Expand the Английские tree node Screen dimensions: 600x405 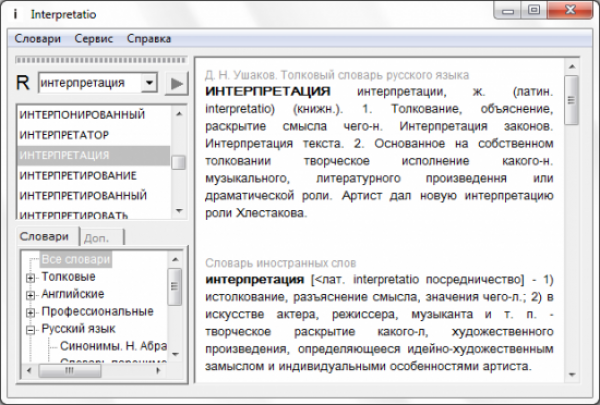[x=31, y=294]
